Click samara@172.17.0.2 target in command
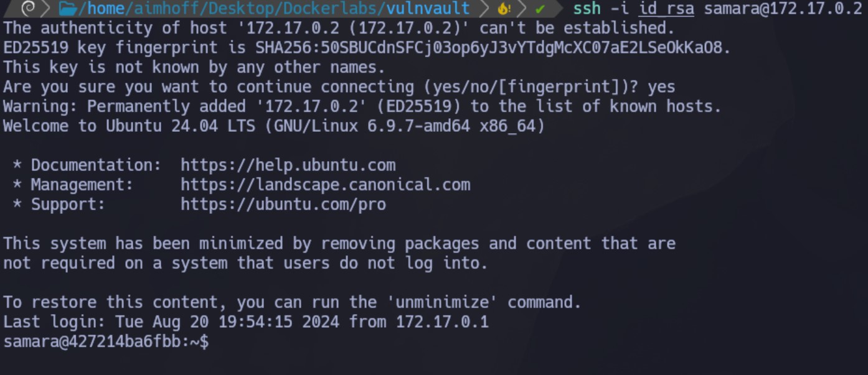Screen dimensions: 868x375 (783, 9)
